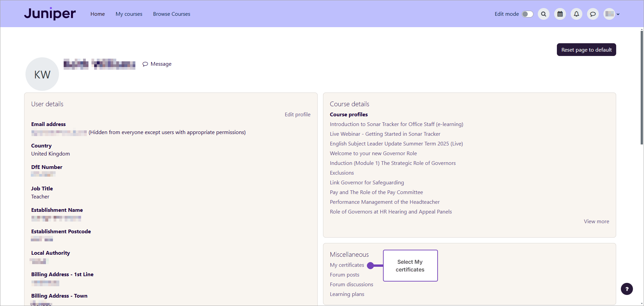Open the Home menu item
Viewport: 644px width, 306px height.
click(98, 14)
